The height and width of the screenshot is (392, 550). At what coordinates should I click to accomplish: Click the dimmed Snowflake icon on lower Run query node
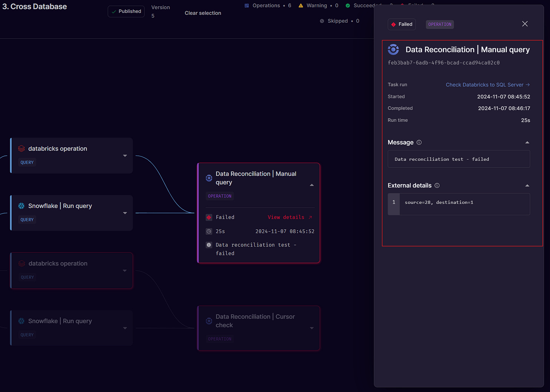click(x=22, y=321)
